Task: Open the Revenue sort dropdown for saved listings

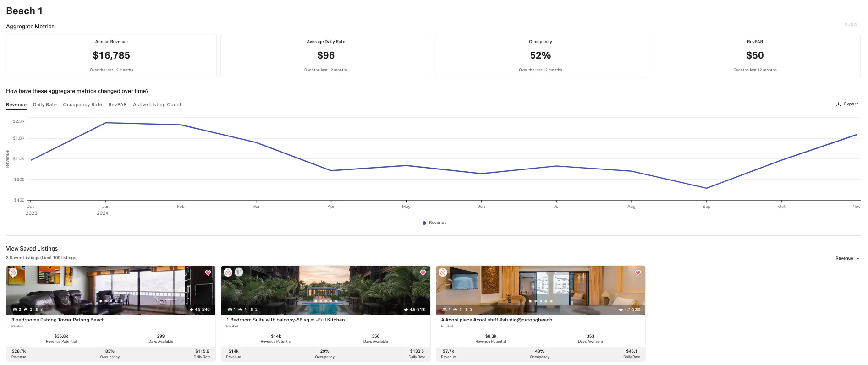Action: tap(847, 258)
